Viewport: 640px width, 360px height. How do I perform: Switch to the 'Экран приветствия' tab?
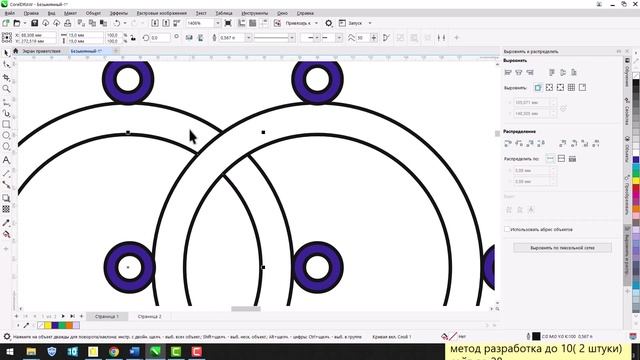point(41,51)
